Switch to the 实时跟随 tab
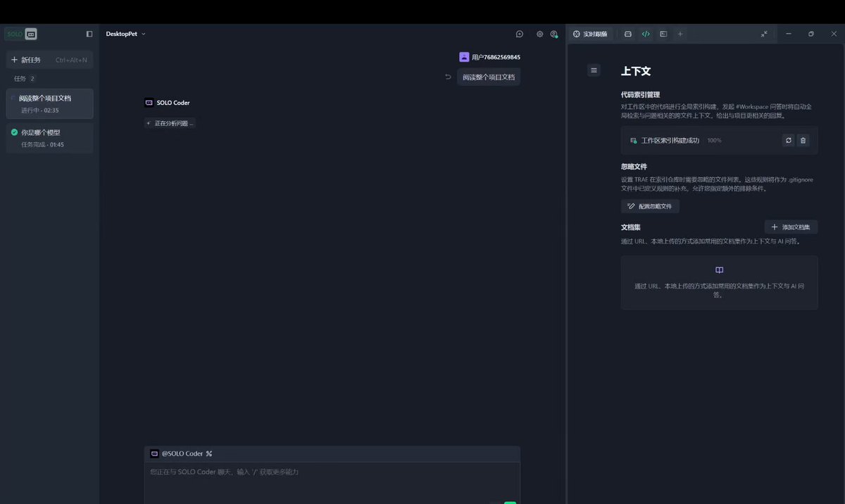Viewport: 845px width, 504px height. coord(590,34)
